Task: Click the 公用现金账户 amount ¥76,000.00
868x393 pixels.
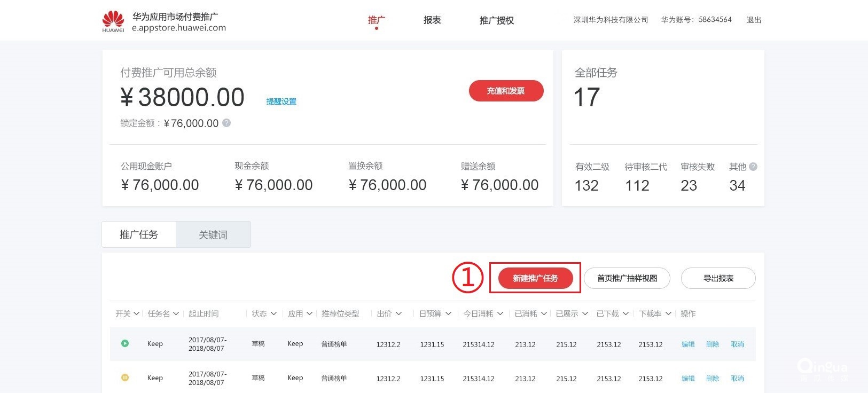Action: point(160,185)
